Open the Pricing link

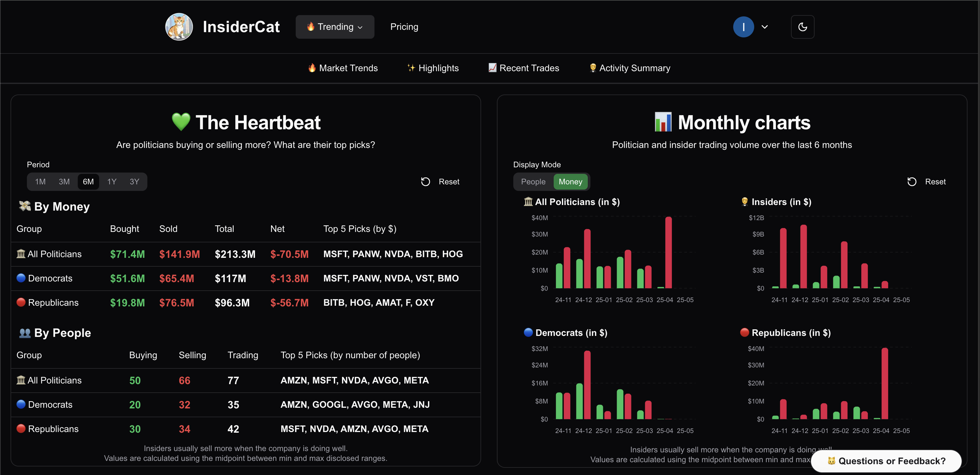pos(404,27)
